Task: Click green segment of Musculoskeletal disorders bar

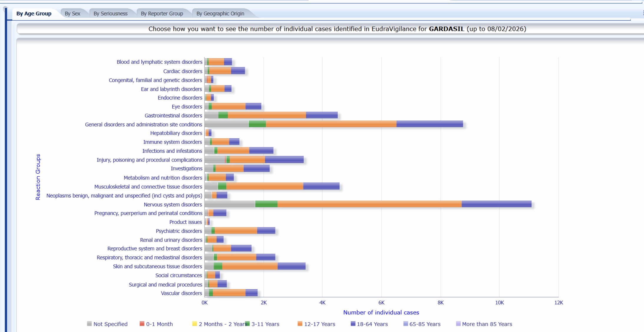Action: (x=222, y=186)
